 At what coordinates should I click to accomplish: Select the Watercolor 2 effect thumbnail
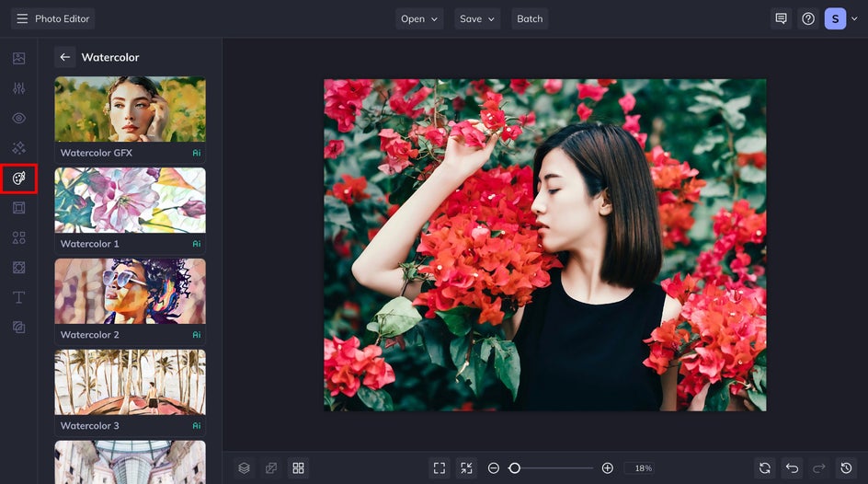130,292
